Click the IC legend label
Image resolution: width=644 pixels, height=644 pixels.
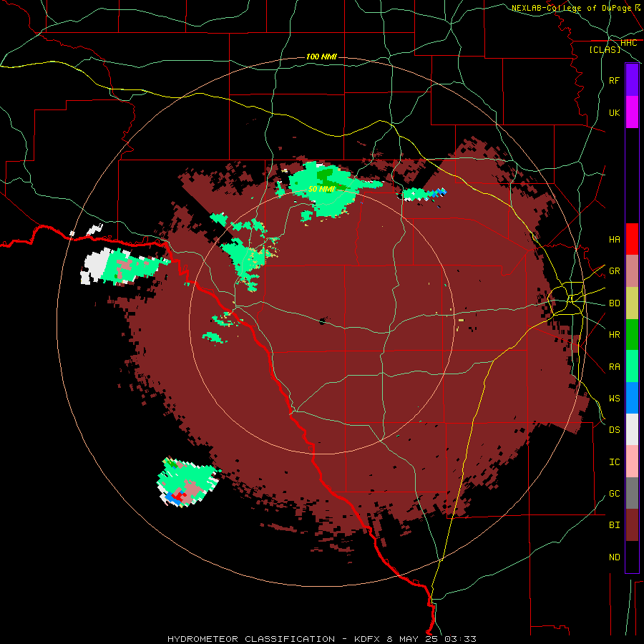(615, 462)
